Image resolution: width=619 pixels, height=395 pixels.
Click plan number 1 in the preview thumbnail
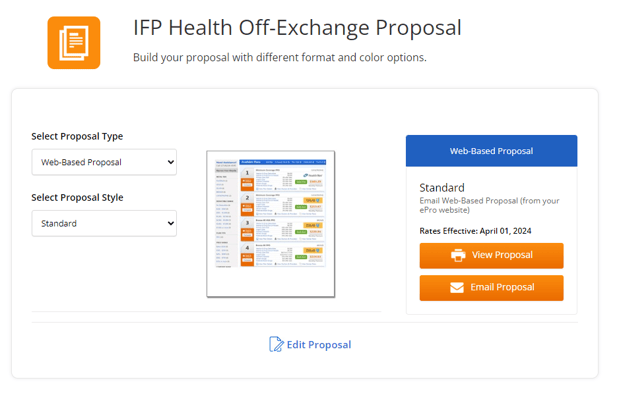coord(248,173)
